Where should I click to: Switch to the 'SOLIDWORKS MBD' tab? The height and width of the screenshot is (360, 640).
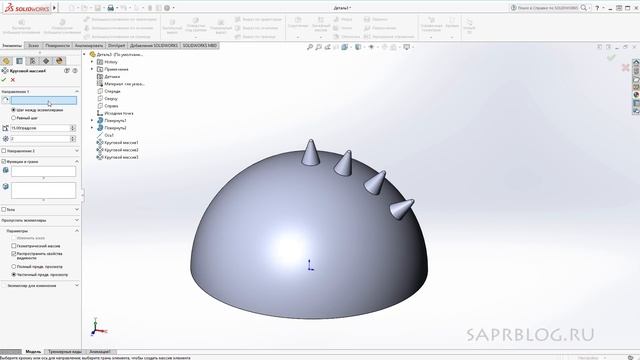coord(200,46)
